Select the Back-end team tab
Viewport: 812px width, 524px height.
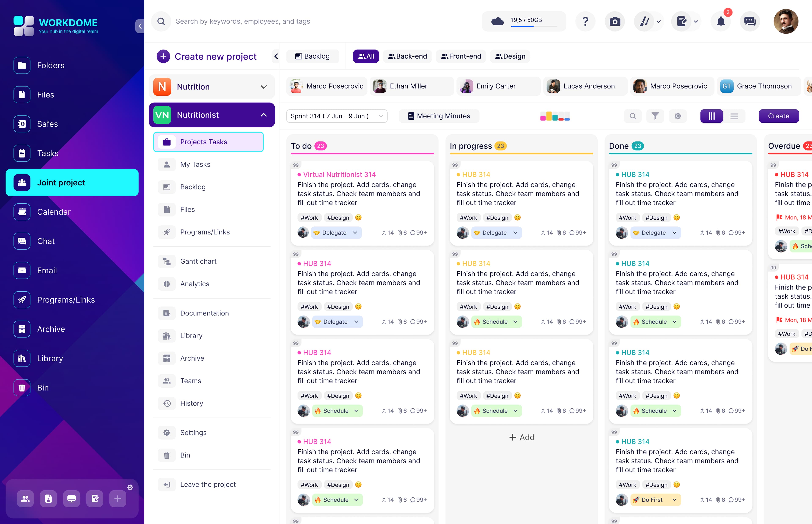[x=407, y=56]
